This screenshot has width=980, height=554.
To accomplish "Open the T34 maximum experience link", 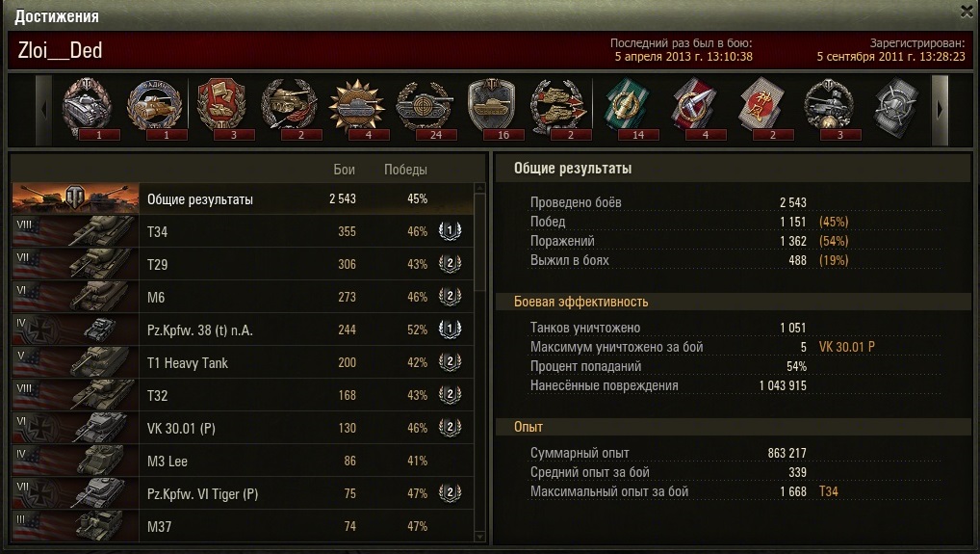I will pyautogui.click(x=828, y=491).
